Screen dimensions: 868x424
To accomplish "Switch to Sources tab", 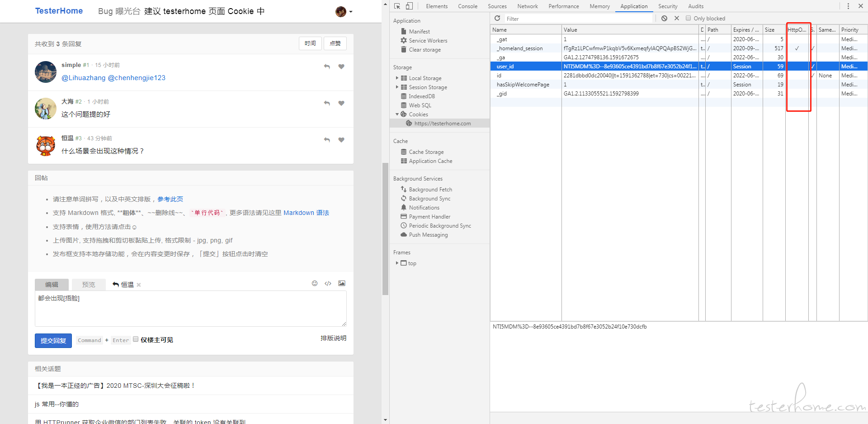I will point(497,6).
